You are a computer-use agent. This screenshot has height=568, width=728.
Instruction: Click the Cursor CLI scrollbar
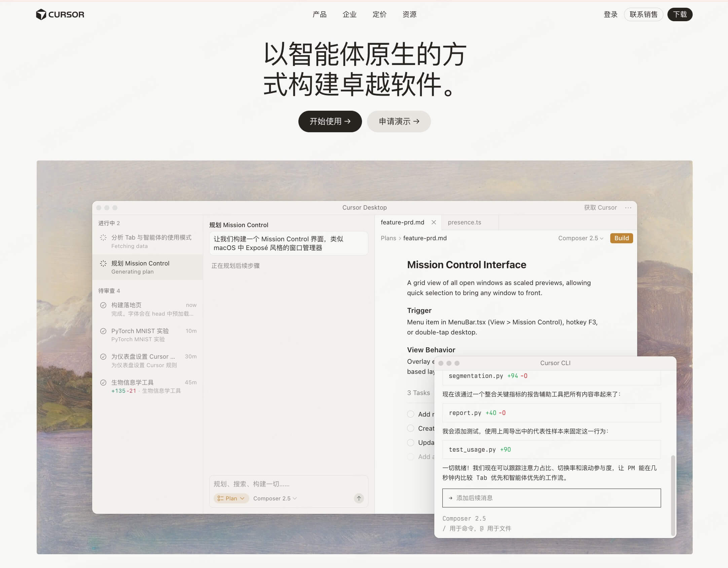tap(673, 495)
